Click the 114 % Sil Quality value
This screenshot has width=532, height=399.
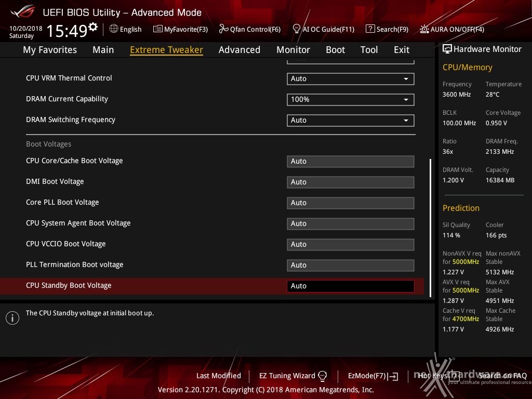(451, 235)
